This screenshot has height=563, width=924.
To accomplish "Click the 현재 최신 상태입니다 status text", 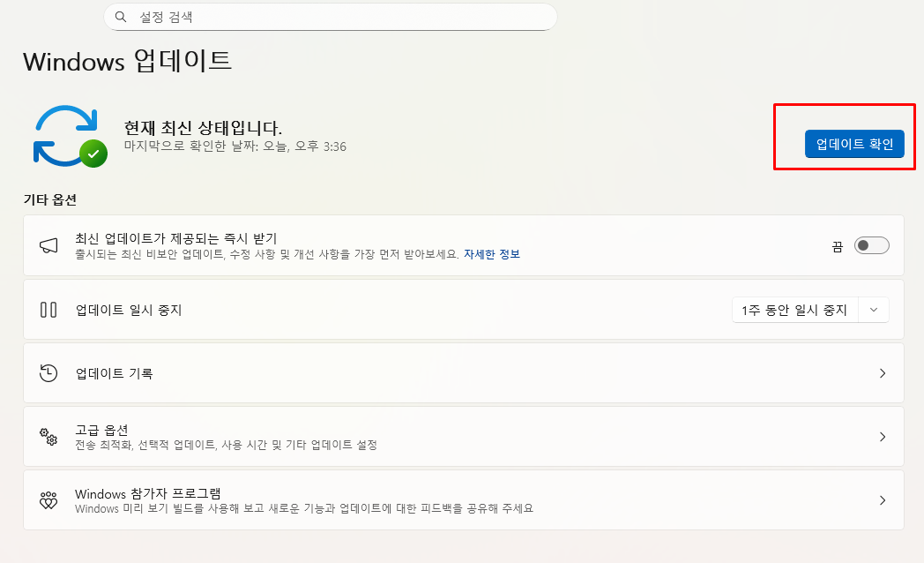I will [x=203, y=127].
